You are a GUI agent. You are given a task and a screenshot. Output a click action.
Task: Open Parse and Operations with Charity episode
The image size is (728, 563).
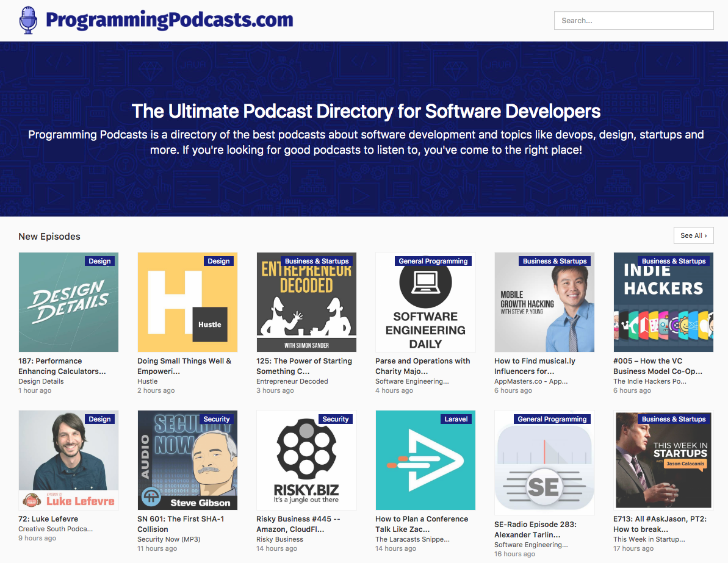click(422, 366)
